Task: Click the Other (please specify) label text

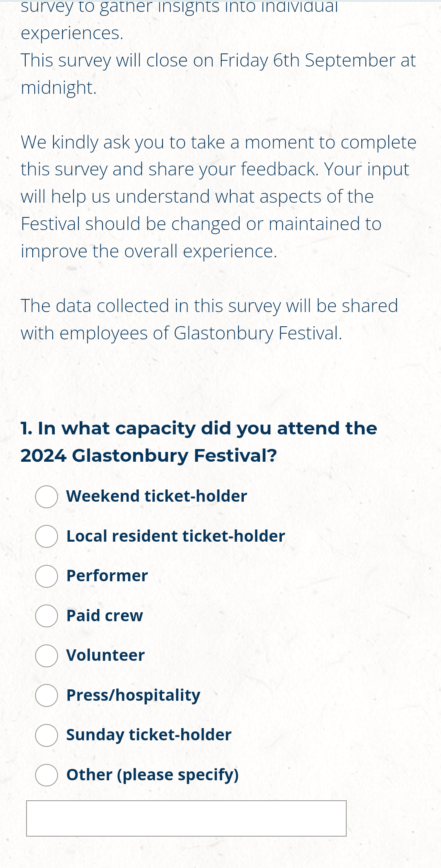Action: (x=152, y=775)
